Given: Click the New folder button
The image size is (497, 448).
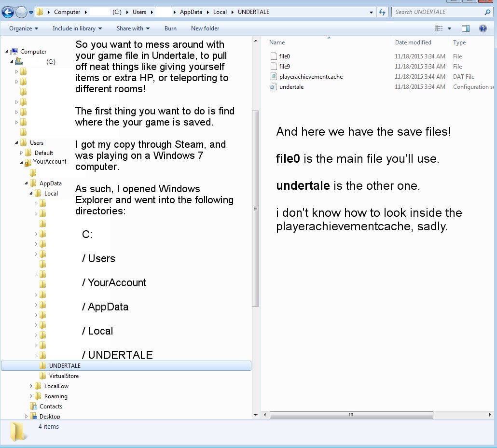Looking at the screenshot, I should tap(205, 28).
